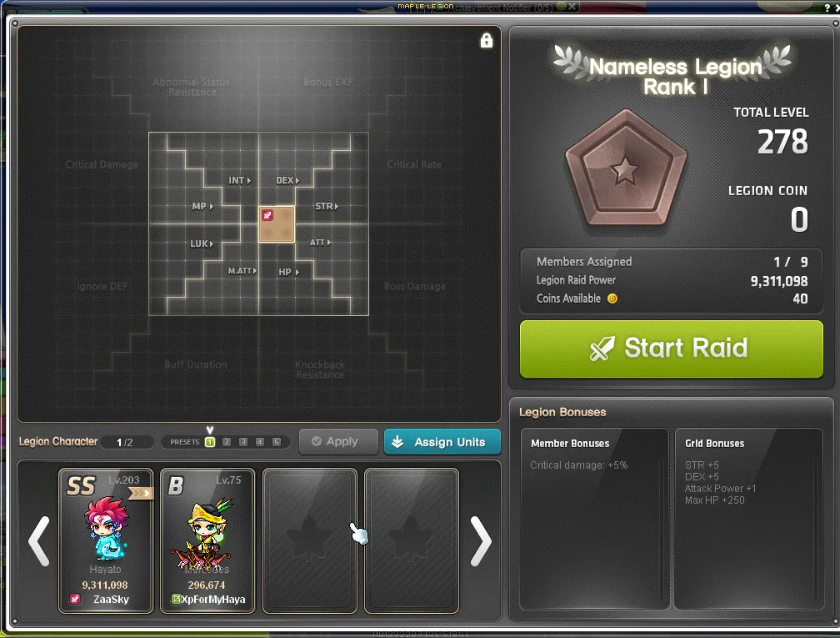The width and height of the screenshot is (840, 638).
Task: Click the DEX grid region label
Action: click(287, 181)
